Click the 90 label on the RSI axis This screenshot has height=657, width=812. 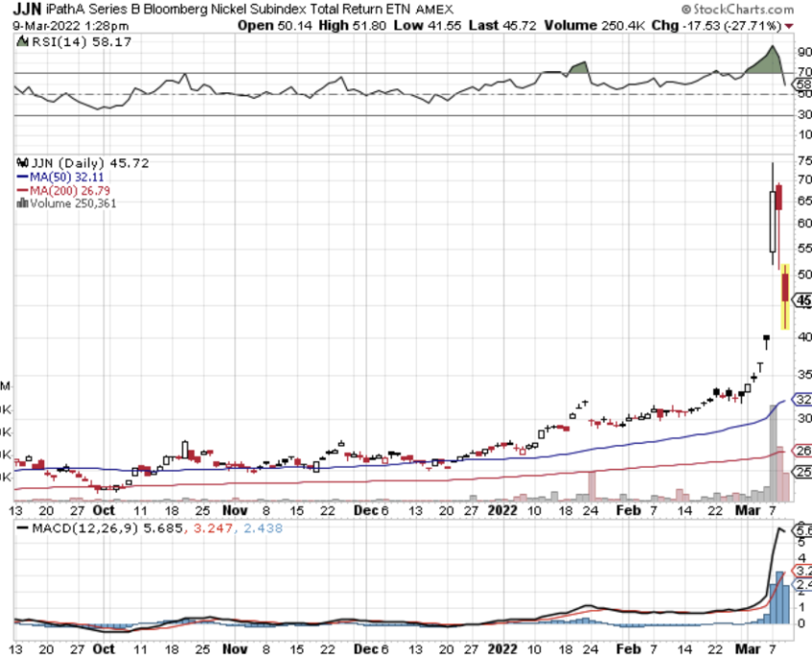click(x=804, y=52)
